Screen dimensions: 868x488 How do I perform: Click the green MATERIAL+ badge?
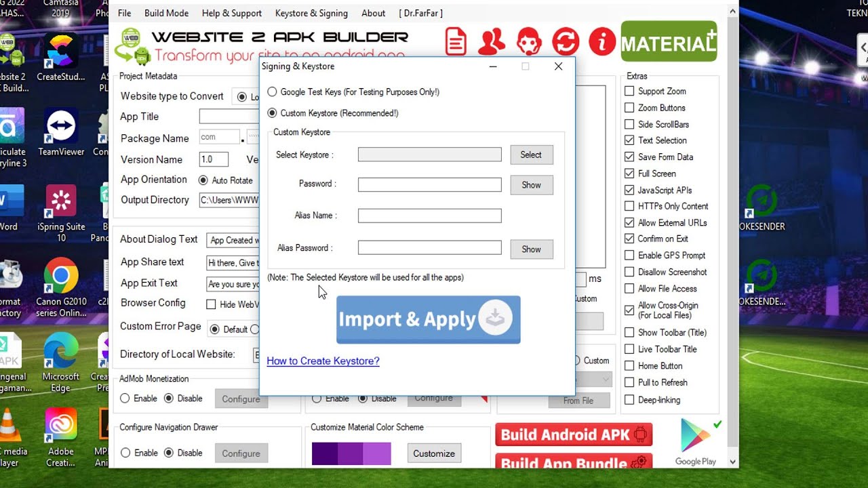tap(669, 41)
